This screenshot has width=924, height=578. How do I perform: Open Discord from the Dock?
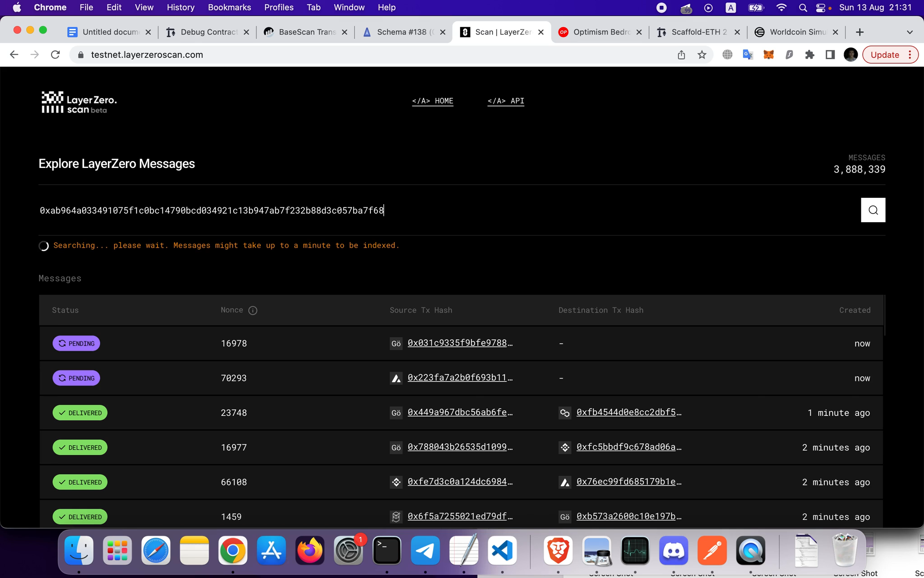click(x=673, y=550)
